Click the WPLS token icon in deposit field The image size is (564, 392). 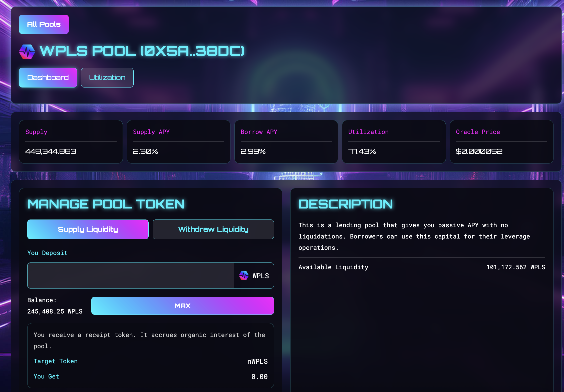pos(244,275)
